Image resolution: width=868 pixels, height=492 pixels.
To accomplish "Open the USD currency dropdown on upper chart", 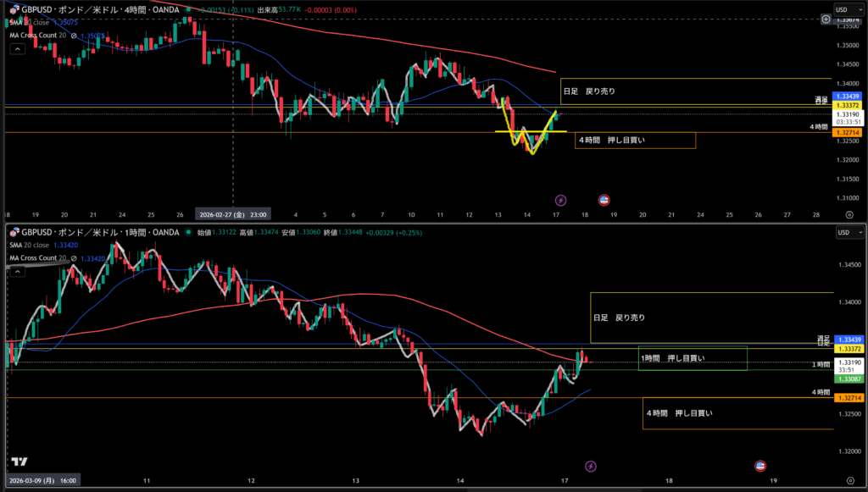I will click(x=844, y=9).
